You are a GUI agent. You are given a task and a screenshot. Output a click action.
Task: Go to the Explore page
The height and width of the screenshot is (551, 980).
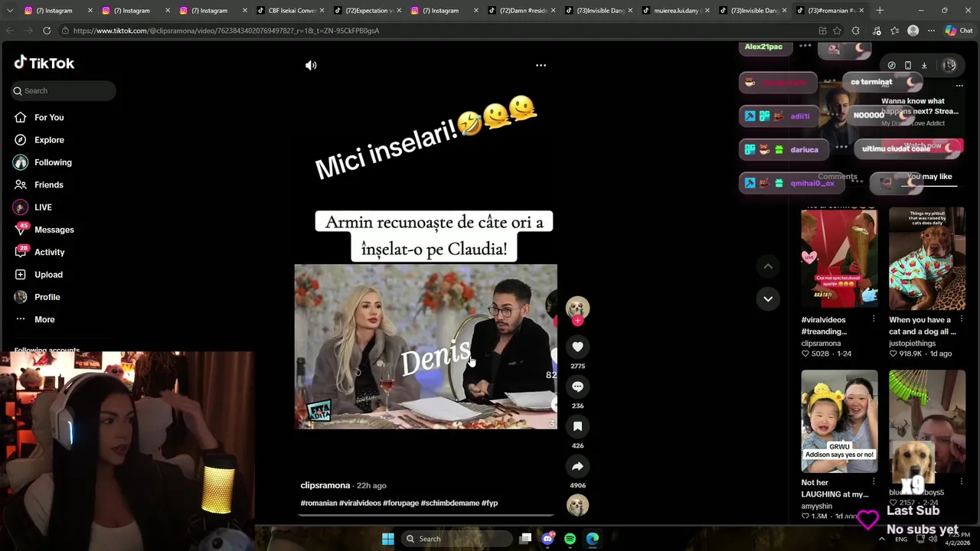pos(49,140)
